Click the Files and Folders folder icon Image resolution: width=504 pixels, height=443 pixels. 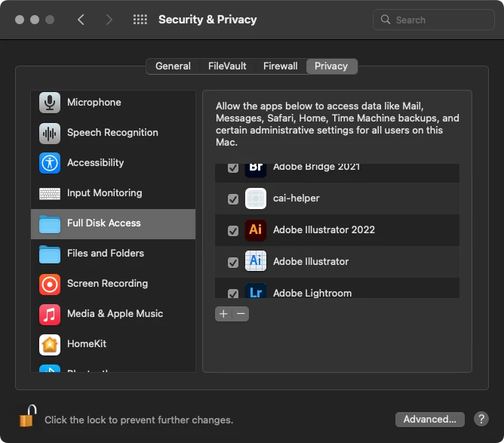point(50,254)
